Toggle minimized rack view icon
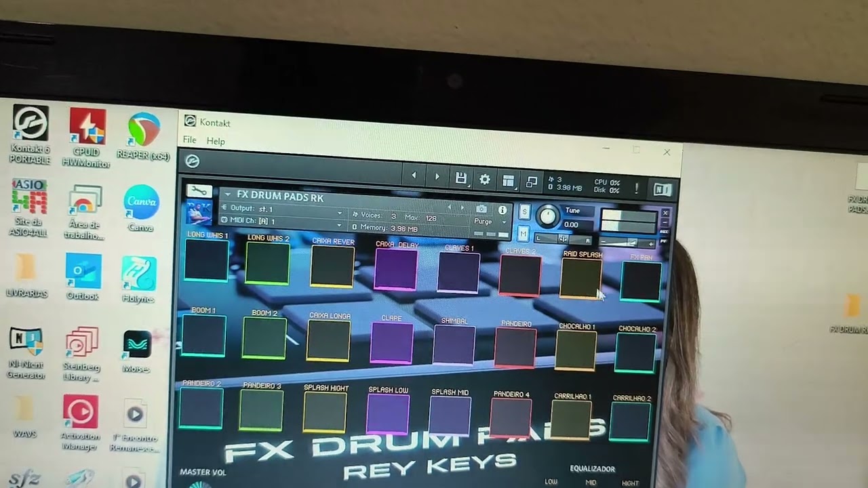Viewport: 868px width, 488px height. point(532,182)
